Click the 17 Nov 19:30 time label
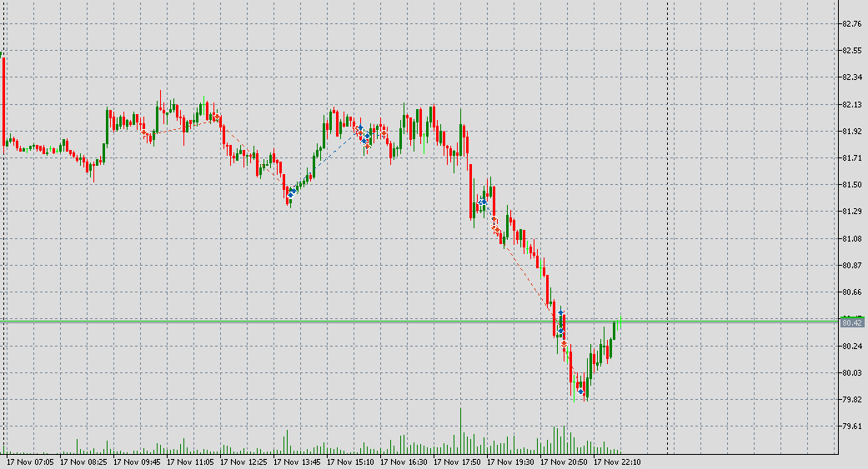Viewport: 868px width, 469px height. [511, 462]
